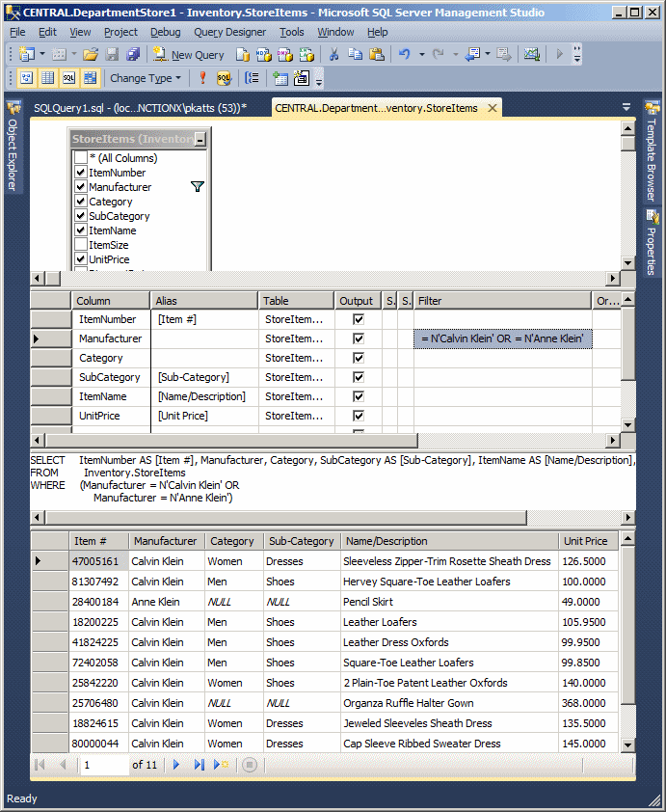Click the Cut scissors icon
666x812 pixels.
[333, 54]
